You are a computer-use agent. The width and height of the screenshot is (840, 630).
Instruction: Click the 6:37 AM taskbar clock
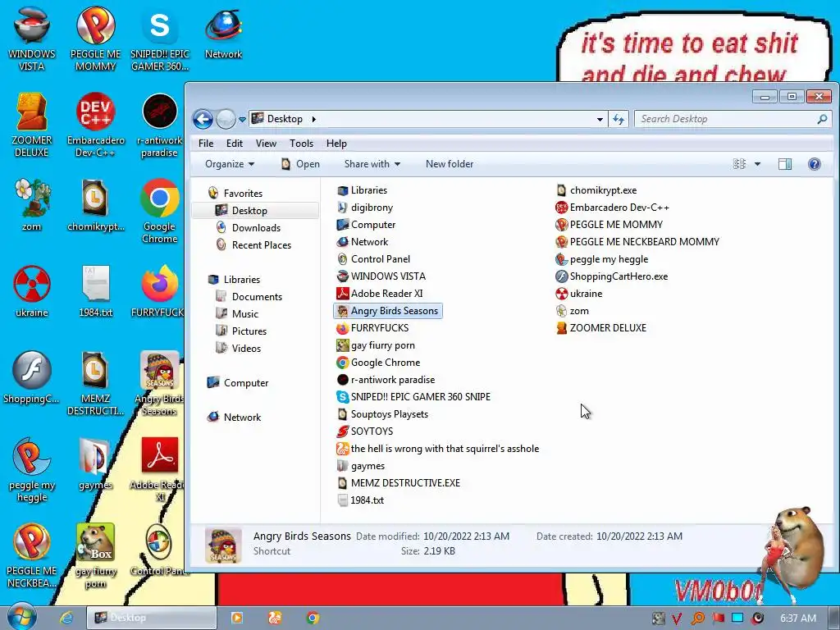point(797,619)
